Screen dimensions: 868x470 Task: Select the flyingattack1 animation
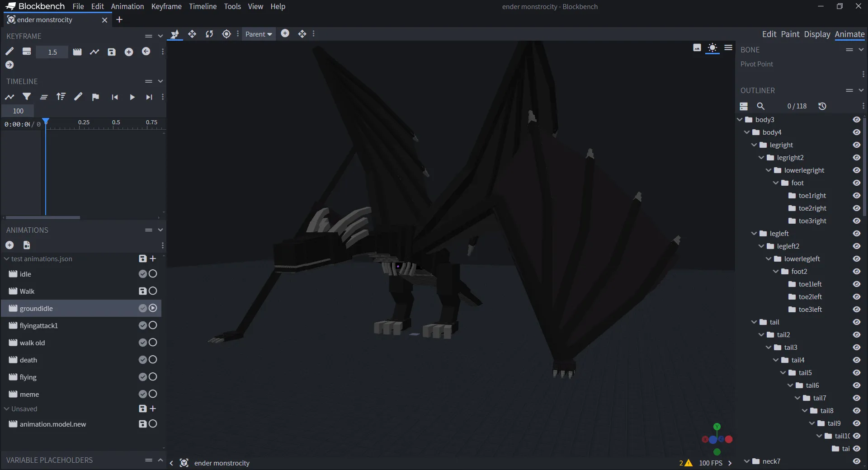[x=81, y=325]
